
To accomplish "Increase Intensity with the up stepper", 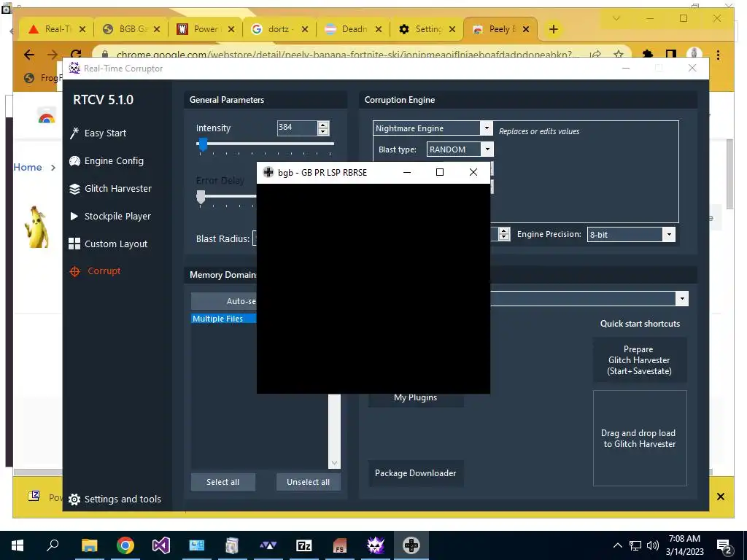I will (323, 125).
